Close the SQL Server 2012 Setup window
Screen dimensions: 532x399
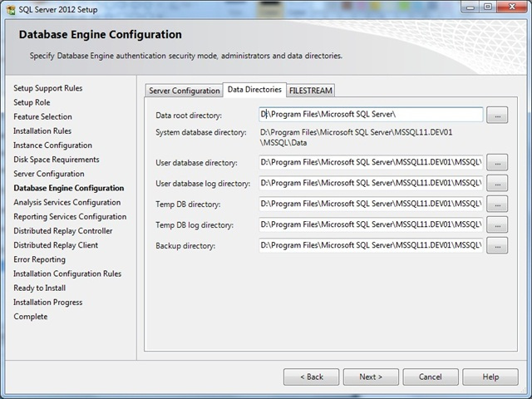click(512, 7)
